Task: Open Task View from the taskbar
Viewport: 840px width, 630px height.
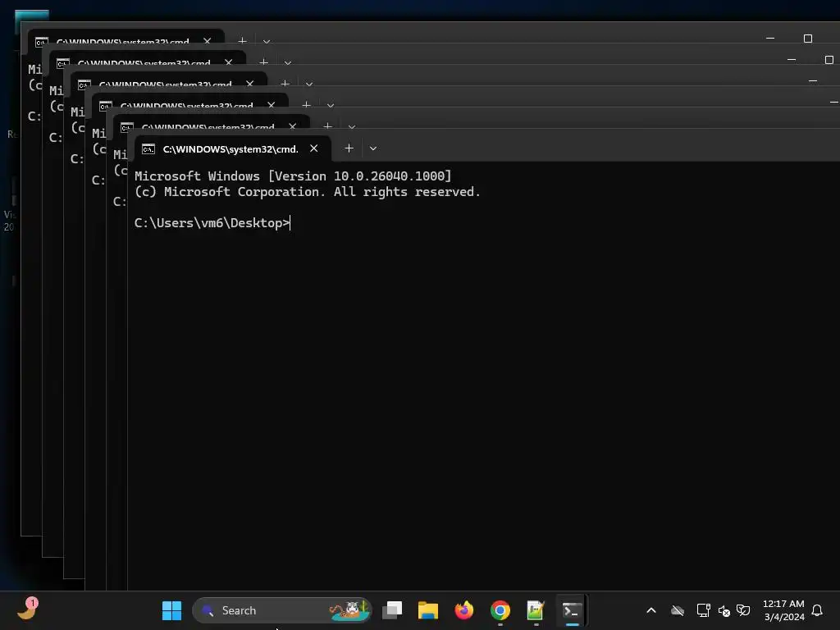Action: click(x=392, y=610)
